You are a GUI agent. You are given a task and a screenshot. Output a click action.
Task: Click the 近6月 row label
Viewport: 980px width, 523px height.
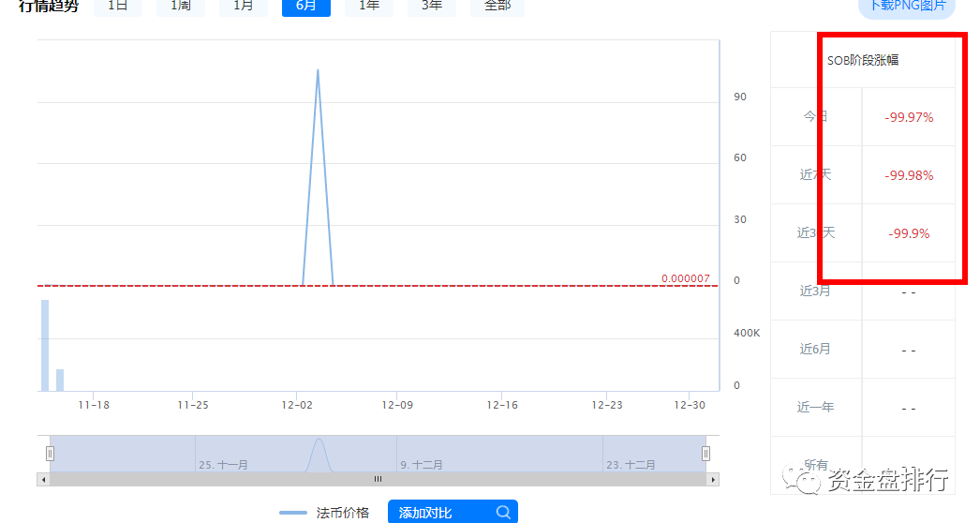tap(815, 349)
